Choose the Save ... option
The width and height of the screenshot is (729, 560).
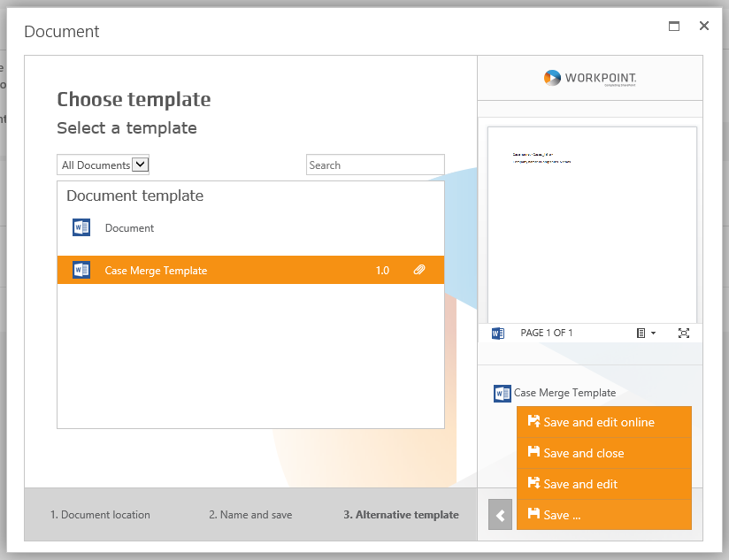(604, 515)
